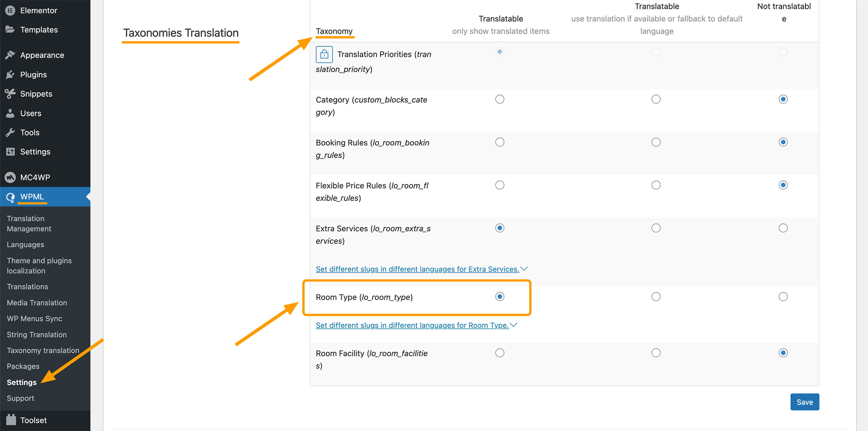868x431 pixels.
Task: Open the WPML Support page
Action: tap(20, 398)
